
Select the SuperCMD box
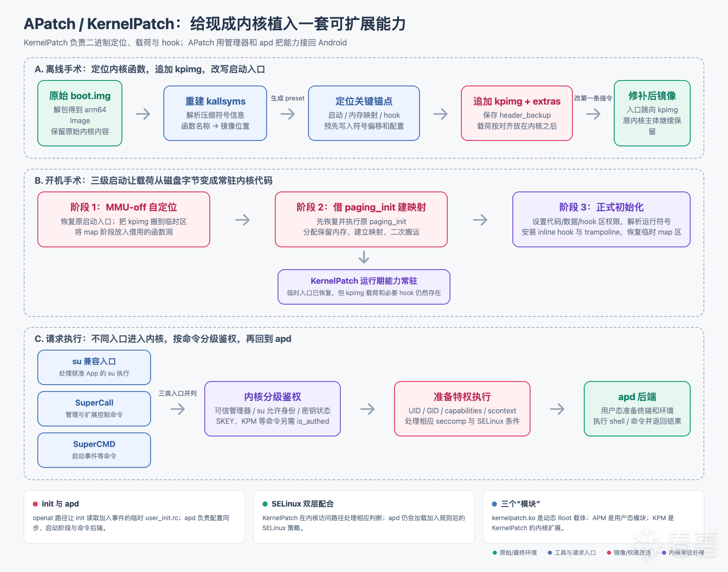click(94, 450)
